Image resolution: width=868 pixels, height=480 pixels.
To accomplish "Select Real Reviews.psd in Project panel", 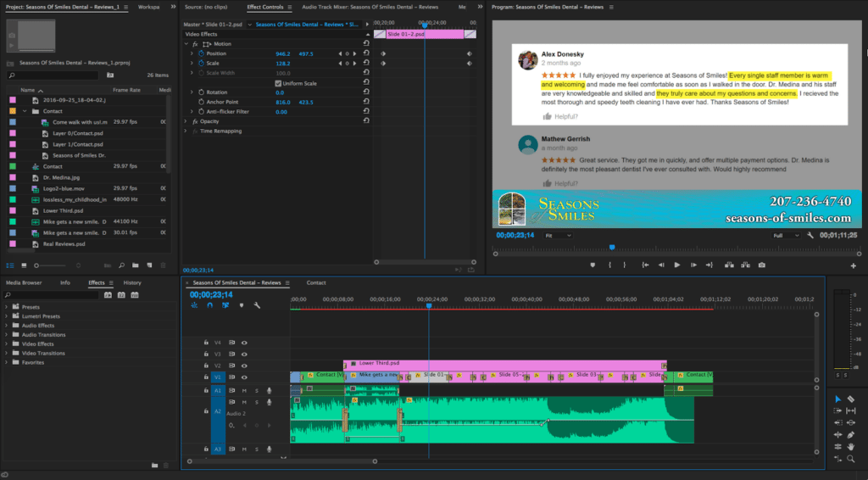I will coord(64,243).
